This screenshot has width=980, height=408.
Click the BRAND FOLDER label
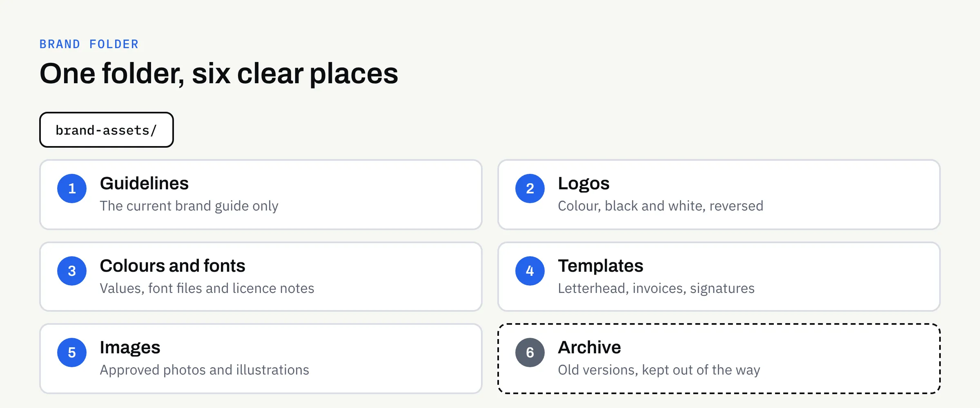coord(89,44)
